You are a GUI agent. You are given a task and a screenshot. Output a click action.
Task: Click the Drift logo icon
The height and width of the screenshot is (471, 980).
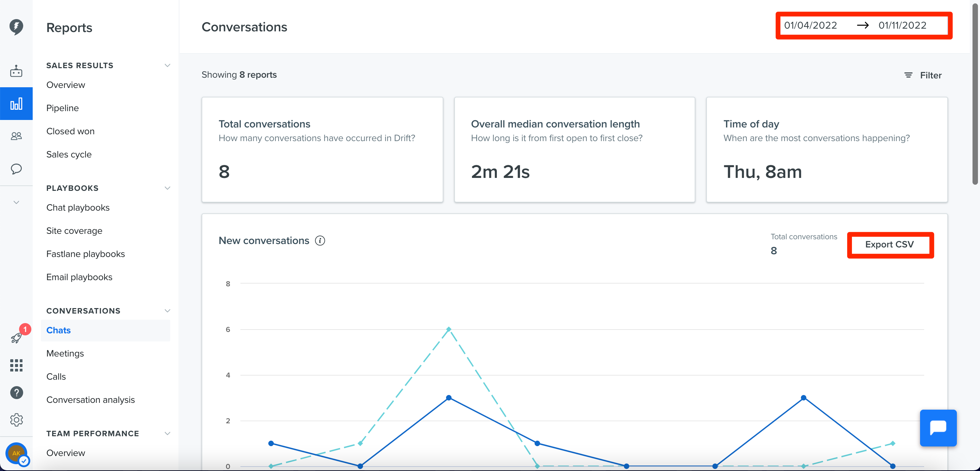[16, 27]
